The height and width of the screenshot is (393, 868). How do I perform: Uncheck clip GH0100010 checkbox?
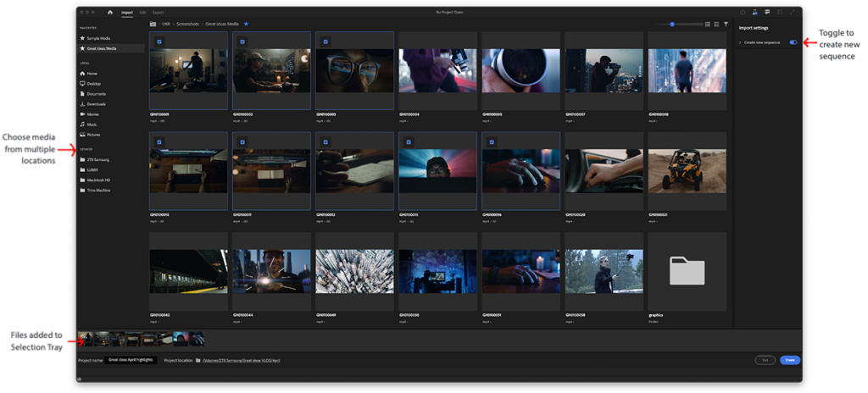(x=159, y=142)
